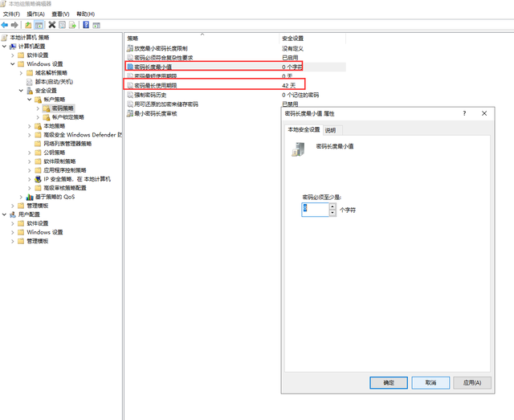Expand the 本地策略 tree node

pos(30,126)
